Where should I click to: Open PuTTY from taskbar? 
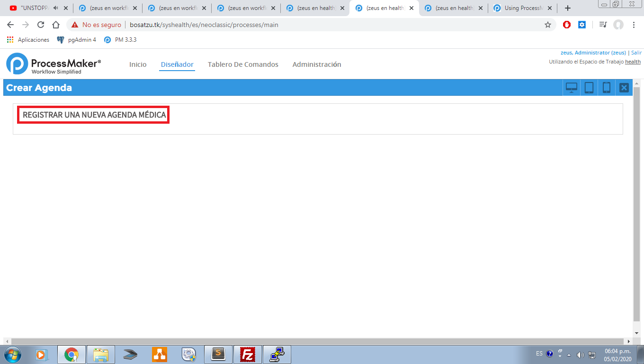(x=277, y=354)
